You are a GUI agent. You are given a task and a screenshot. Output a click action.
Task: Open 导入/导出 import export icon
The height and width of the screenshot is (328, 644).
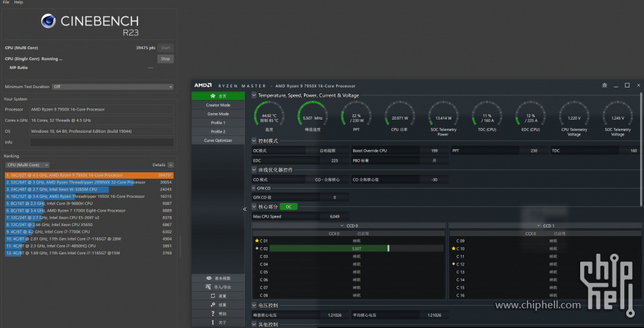tap(218, 287)
